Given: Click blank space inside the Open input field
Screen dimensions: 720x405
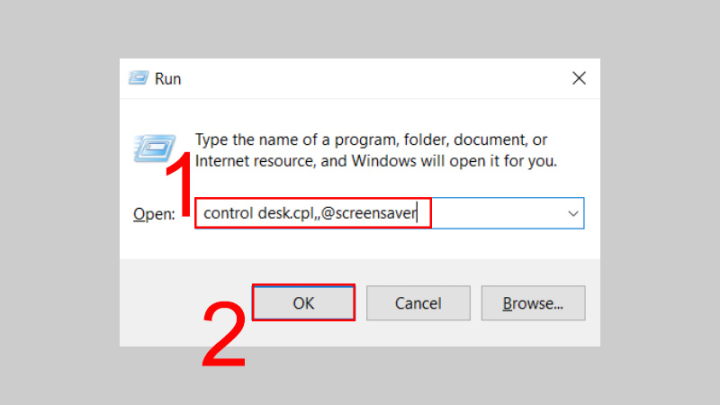Looking at the screenshot, I should (498, 213).
